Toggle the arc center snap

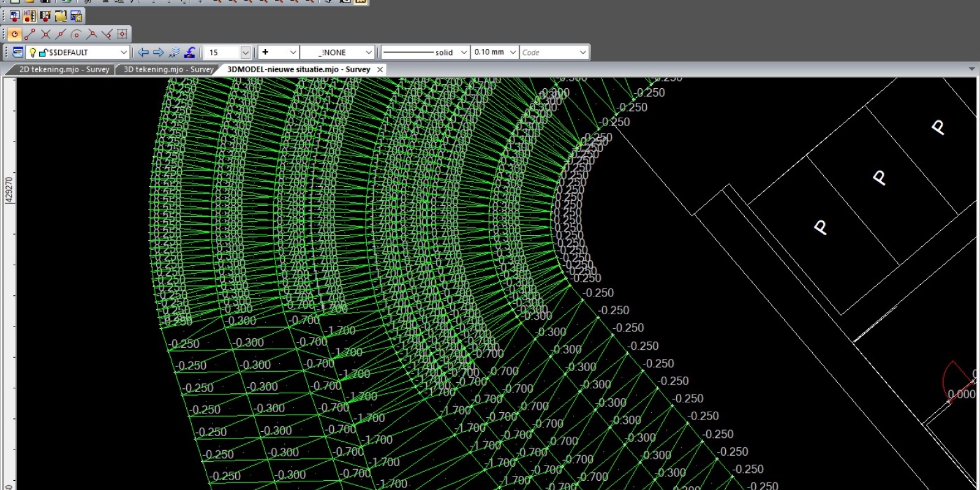point(76,34)
